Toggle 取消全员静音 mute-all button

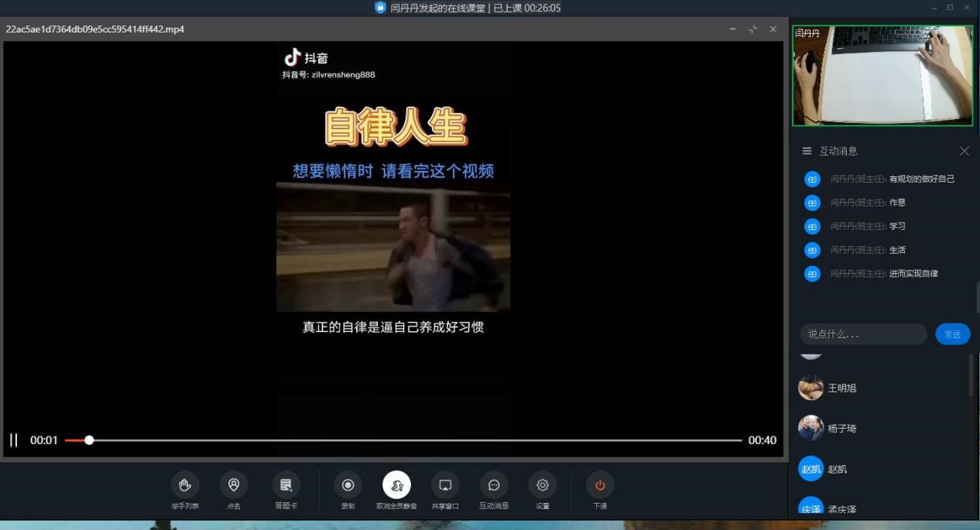click(396, 485)
